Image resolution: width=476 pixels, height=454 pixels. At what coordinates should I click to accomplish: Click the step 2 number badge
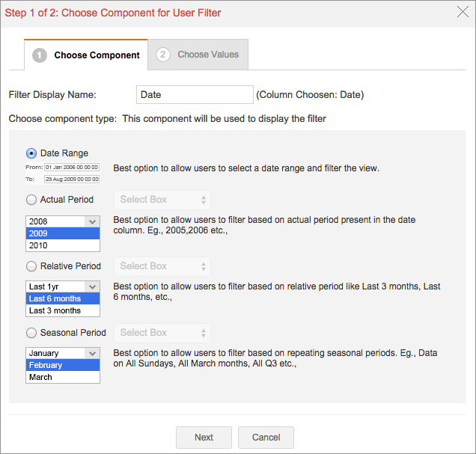coord(163,55)
